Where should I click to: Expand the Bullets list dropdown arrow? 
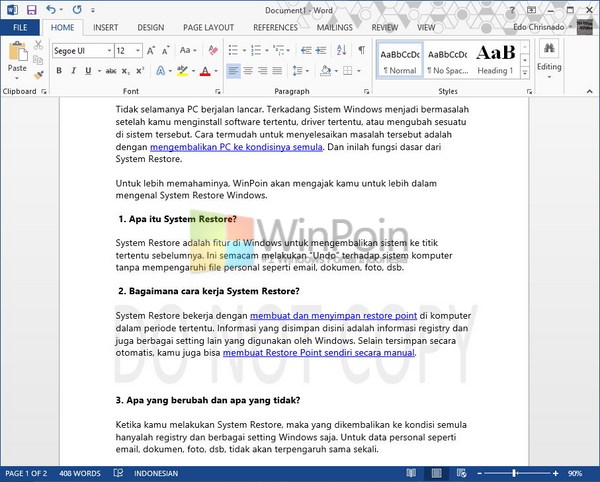[244, 50]
